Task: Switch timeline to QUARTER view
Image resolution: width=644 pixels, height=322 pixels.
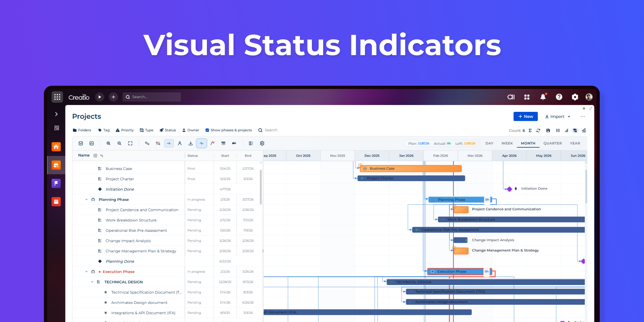Action: [x=552, y=143]
